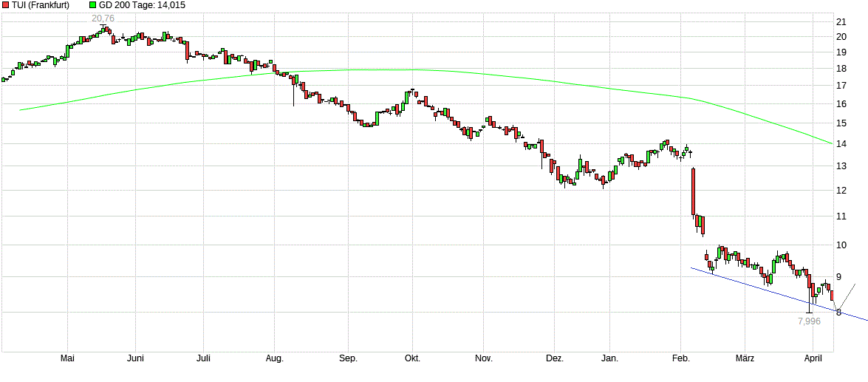Click the price axis label 15
Screen dimensions: 868x382
[x=841, y=123]
